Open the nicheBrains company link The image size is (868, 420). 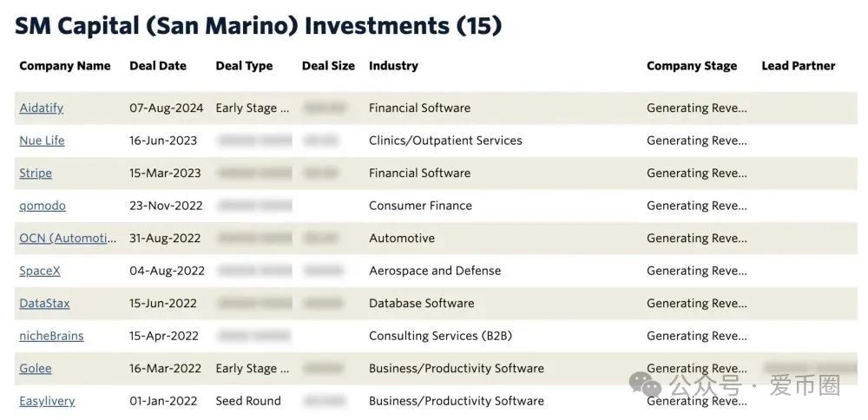pyautogui.click(x=51, y=336)
